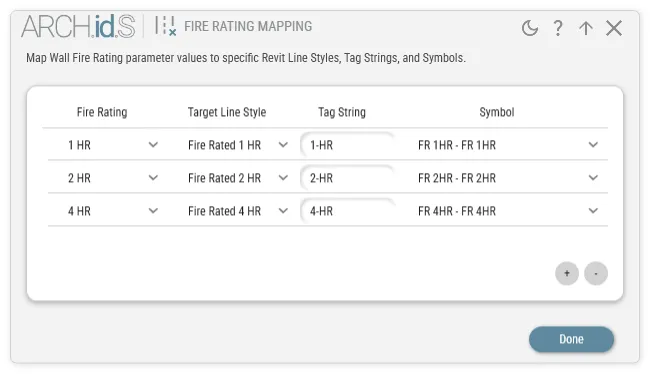The image size is (650, 374).
Task: Click the Fire Rating Mapping tool icon
Action: coord(165,26)
